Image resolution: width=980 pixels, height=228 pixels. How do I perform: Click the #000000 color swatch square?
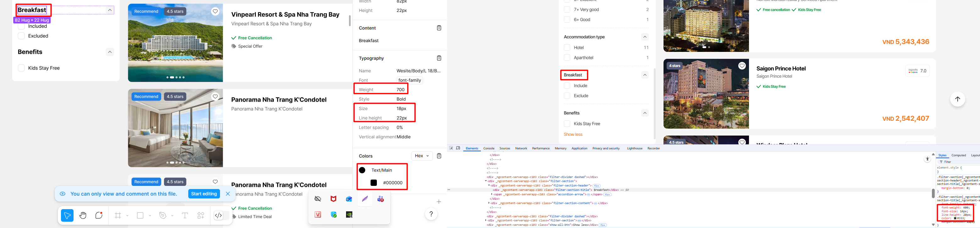pos(374,183)
